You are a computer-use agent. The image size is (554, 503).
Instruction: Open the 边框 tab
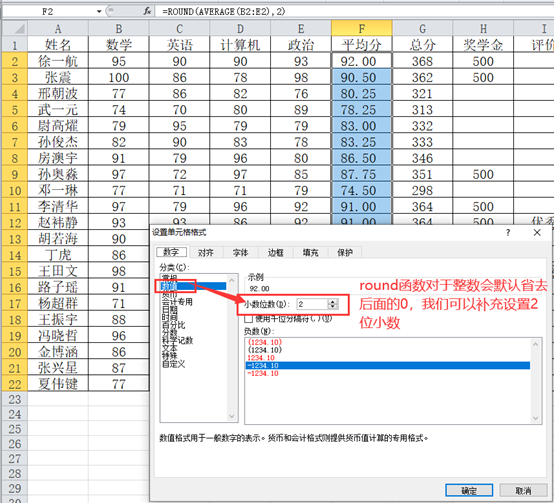click(276, 253)
